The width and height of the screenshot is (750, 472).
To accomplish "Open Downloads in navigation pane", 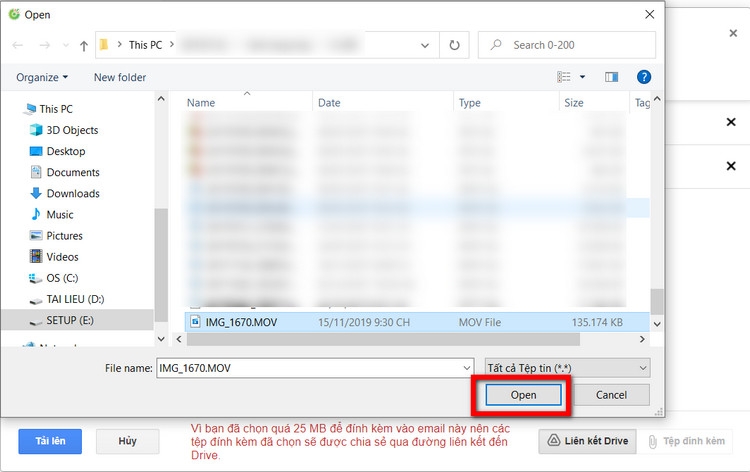I will tap(73, 193).
